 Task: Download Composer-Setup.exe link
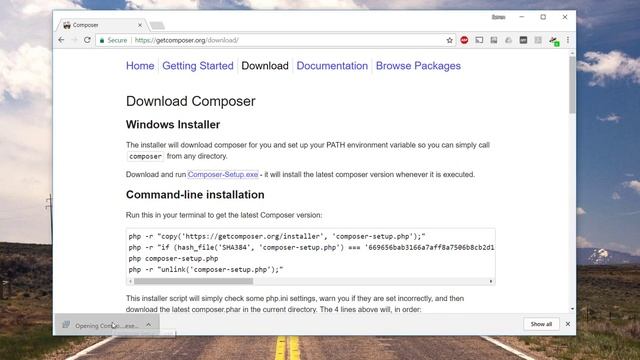223,174
